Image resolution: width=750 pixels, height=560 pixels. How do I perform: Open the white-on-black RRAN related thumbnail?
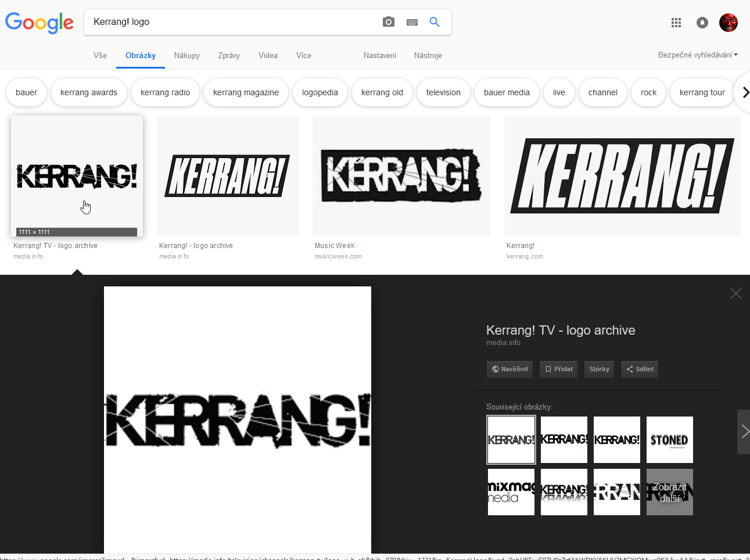coord(617,492)
